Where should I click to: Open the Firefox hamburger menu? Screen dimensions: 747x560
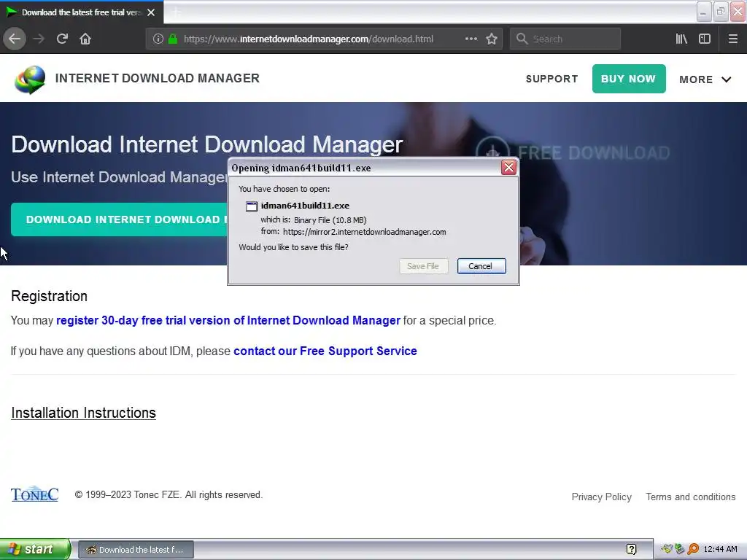[x=732, y=39]
